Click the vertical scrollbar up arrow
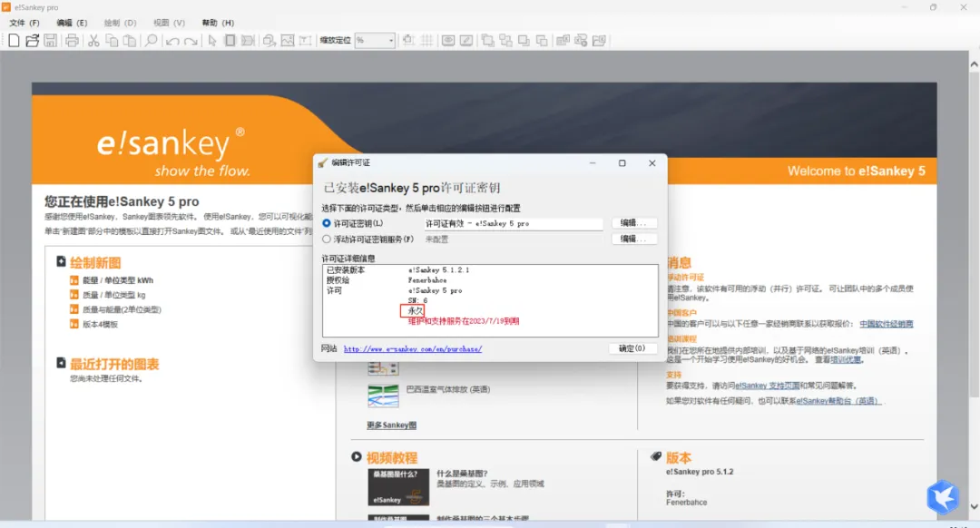Image resolution: width=980 pixels, height=528 pixels. (x=974, y=64)
